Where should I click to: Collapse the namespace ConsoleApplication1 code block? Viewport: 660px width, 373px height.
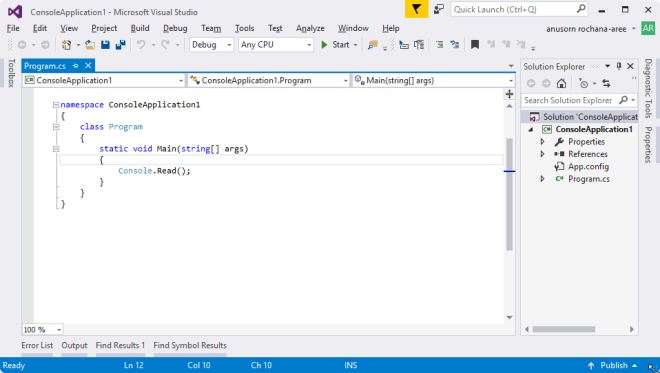pyautogui.click(x=56, y=105)
